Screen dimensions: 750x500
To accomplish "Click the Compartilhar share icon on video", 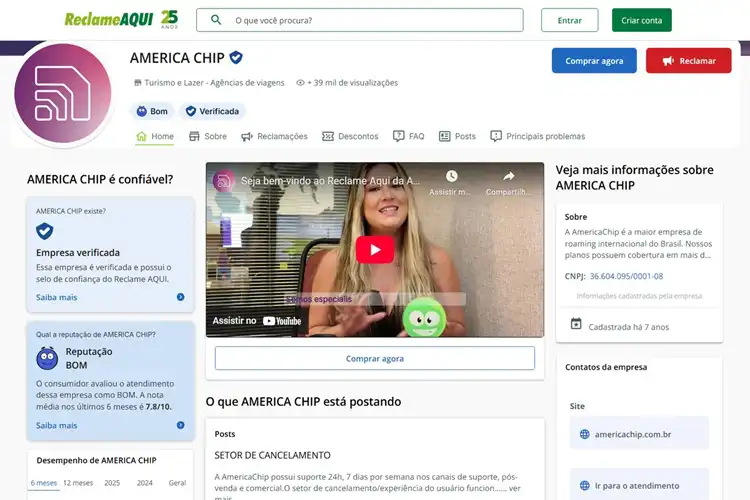I will [x=508, y=177].
